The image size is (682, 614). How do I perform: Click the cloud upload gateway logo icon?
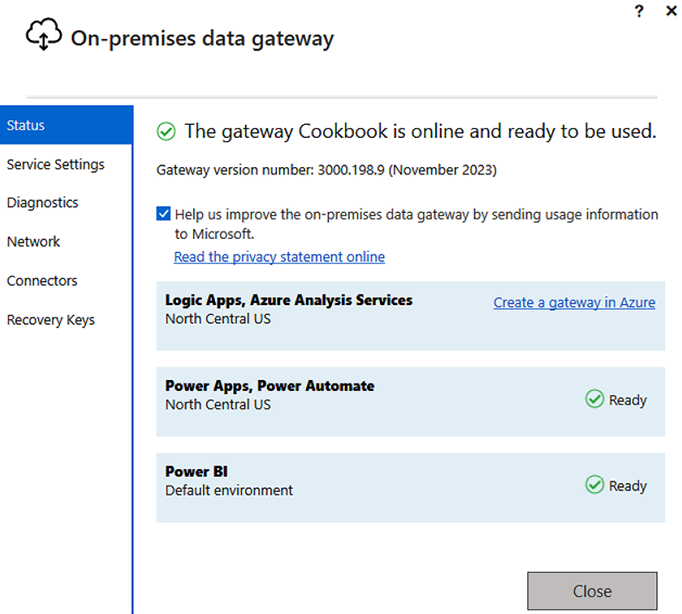click(43, 34)
